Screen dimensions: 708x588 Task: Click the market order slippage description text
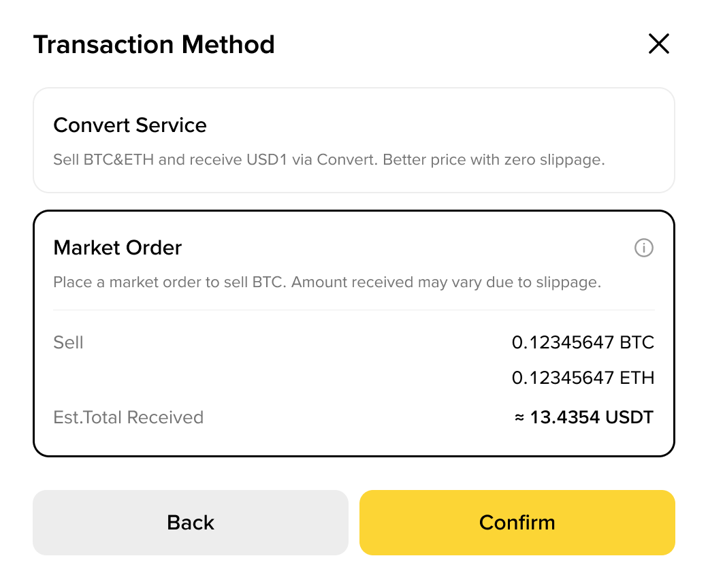pyautogui.click(x=327, y=282)
